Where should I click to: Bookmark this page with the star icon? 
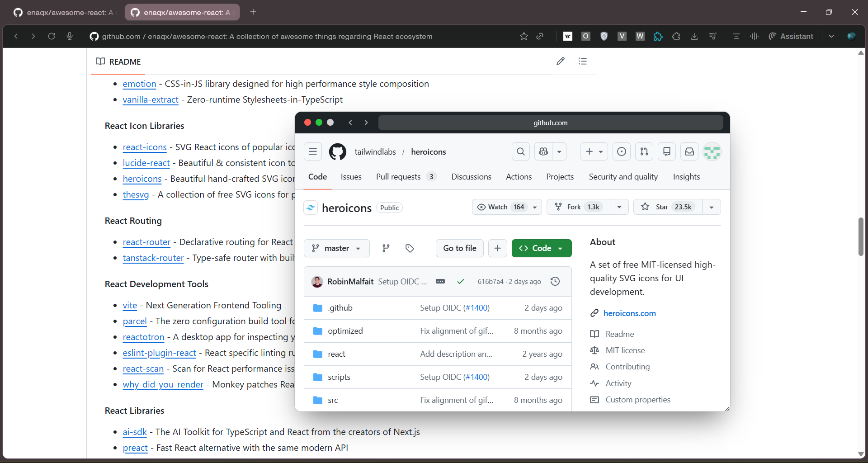(524, 36)
